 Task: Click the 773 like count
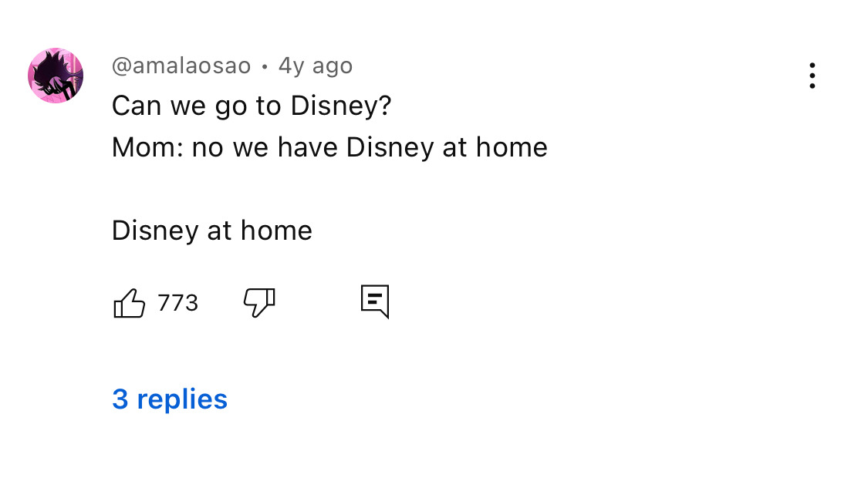click(178, 303)
